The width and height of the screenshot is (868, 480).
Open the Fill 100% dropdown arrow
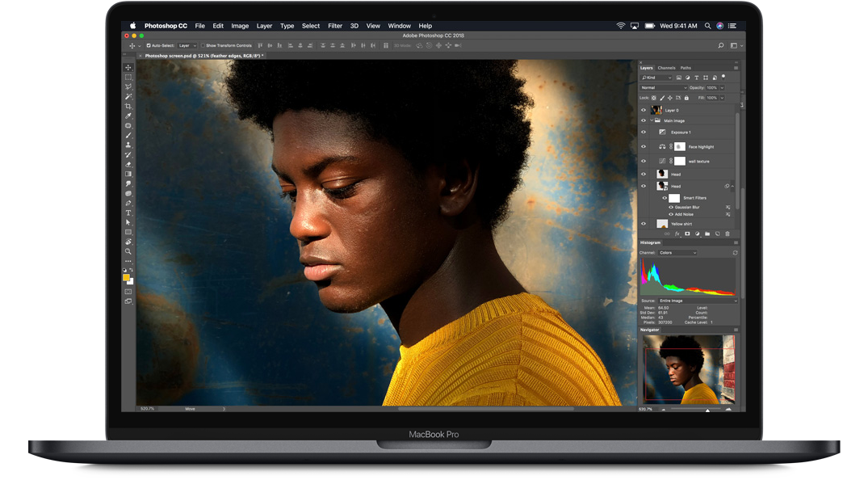[x=722, y=98]
